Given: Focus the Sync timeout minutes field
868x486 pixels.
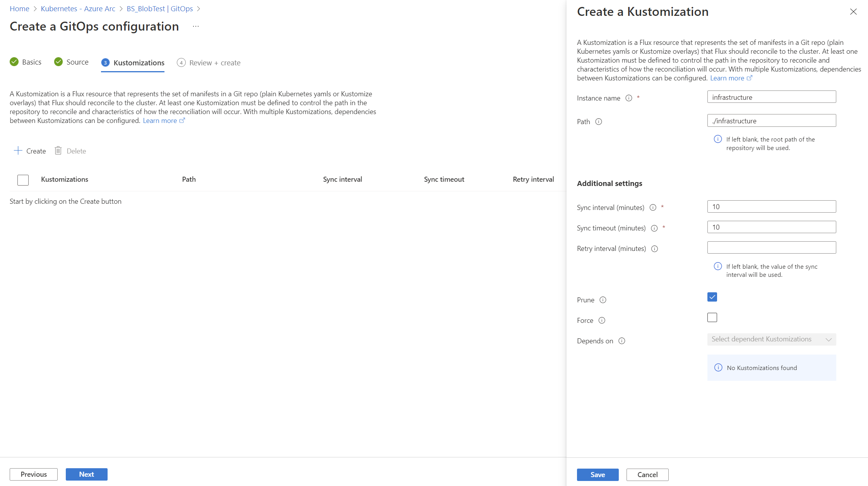Looking at the screenshot, I should pos(772,227).
